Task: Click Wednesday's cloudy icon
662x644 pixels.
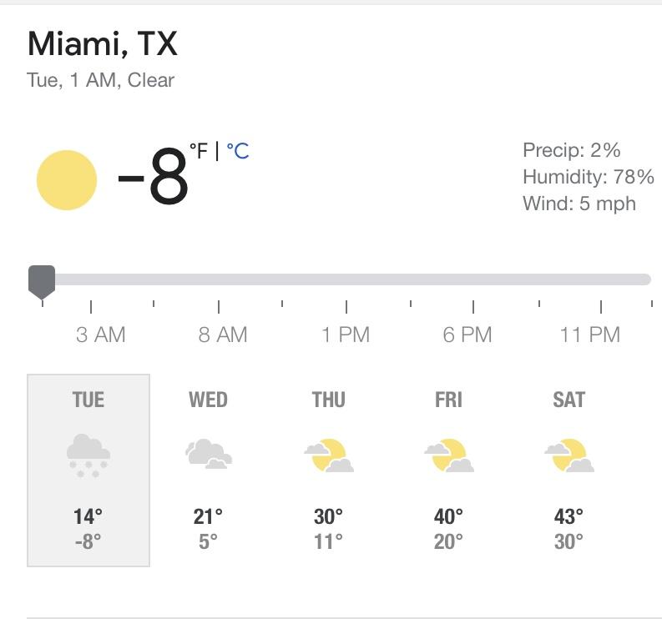Action: (x=208, y=455)
